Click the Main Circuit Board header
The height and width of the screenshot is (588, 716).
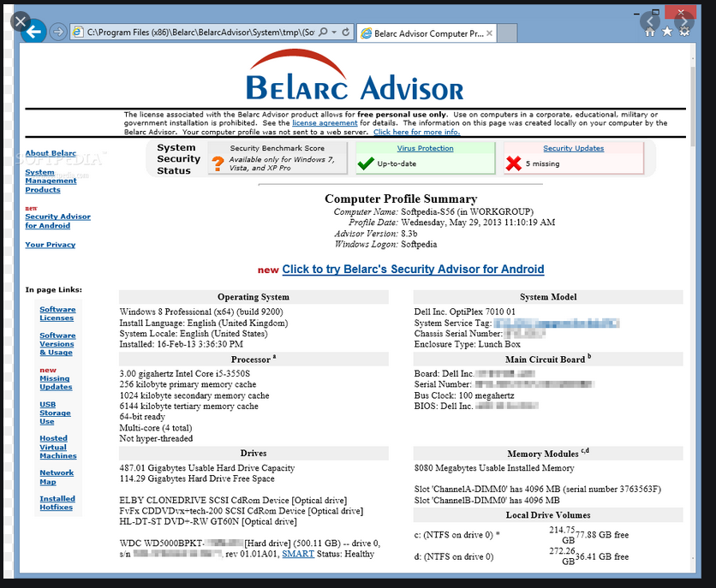pos(548,359)
